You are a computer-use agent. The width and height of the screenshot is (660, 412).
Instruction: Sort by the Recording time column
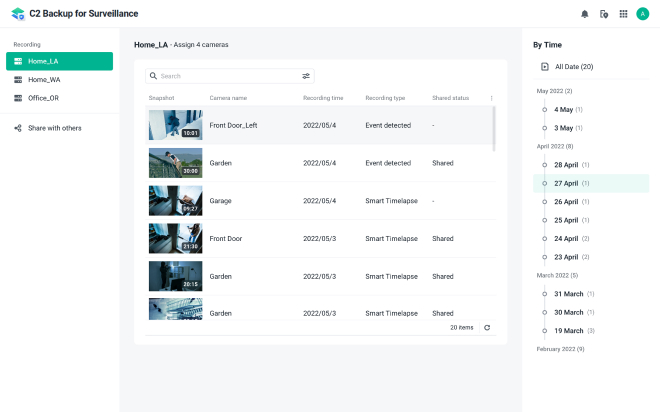point(323,98)
